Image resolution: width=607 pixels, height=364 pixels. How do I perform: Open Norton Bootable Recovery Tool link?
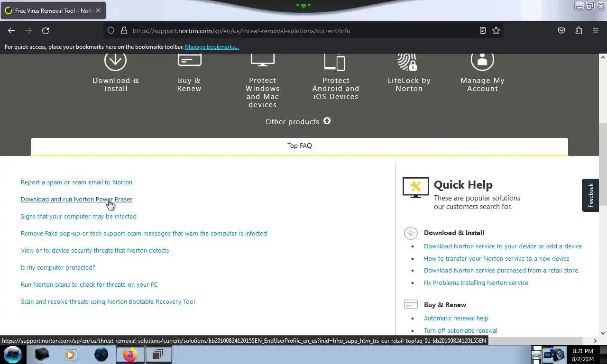click(108, 301)
